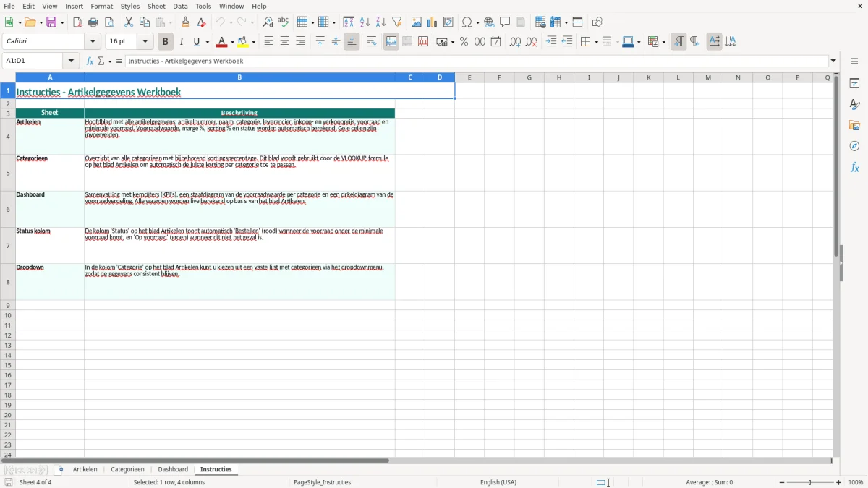Export directly as PDF
The image size is (868, 488).
tap(77, 22)
